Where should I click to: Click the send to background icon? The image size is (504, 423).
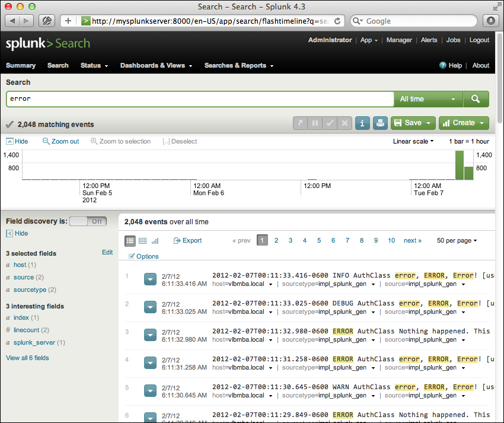[300, 123]
